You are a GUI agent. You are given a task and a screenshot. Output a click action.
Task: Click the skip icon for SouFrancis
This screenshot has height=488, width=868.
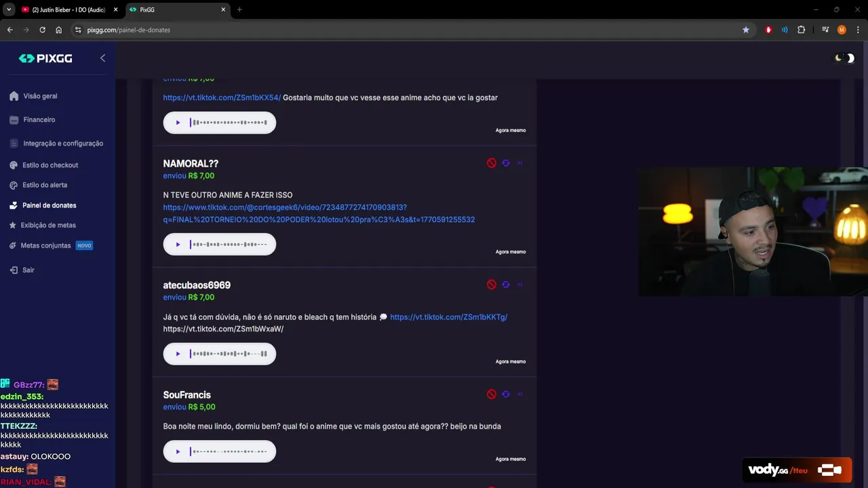pos(520,394)
